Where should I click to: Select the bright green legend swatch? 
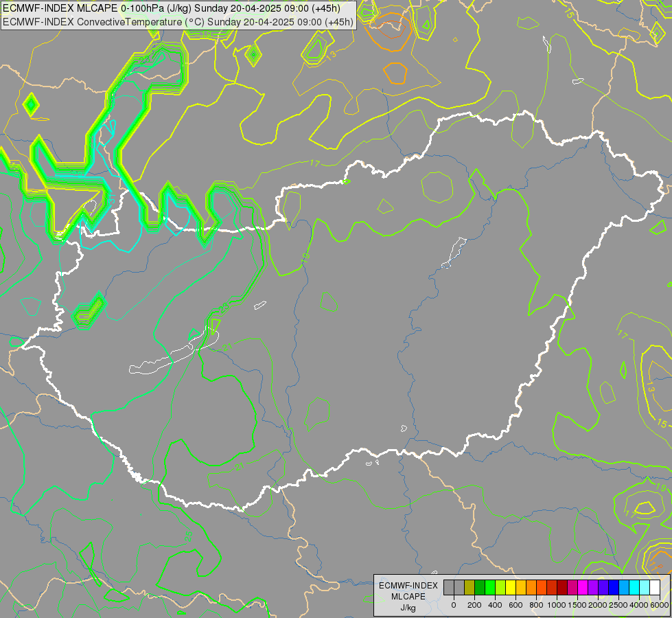click(490, 587)
